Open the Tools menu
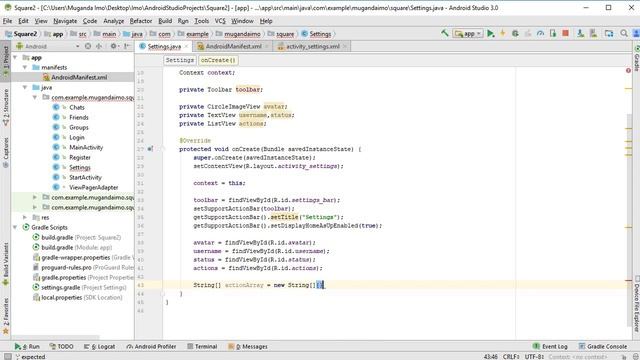The height and width of the screenshot is (360, 640). click(201, 21)
